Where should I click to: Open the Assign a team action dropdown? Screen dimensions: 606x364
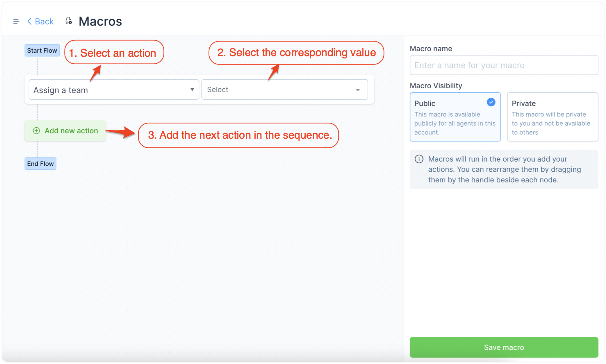(x=114, y=90)
